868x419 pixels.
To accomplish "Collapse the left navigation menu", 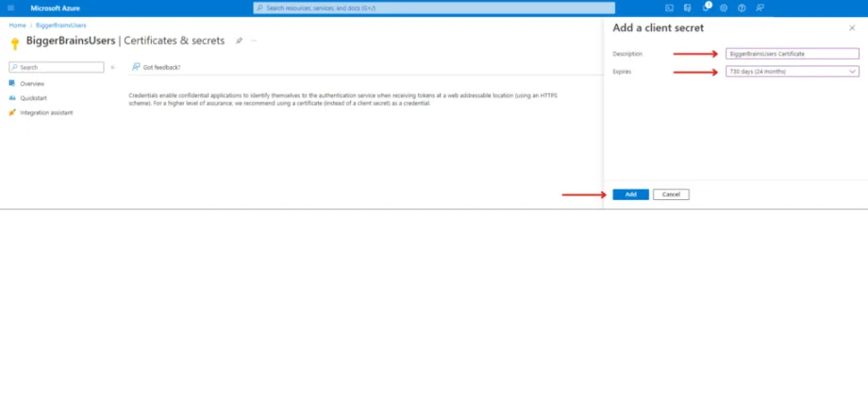I will (112, 68).
